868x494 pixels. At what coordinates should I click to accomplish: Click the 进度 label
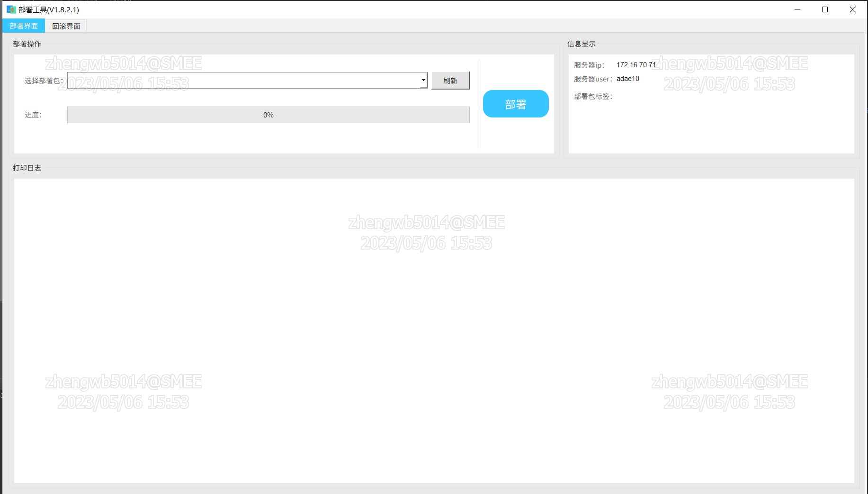pyautogui.click(x=33, y=115)
